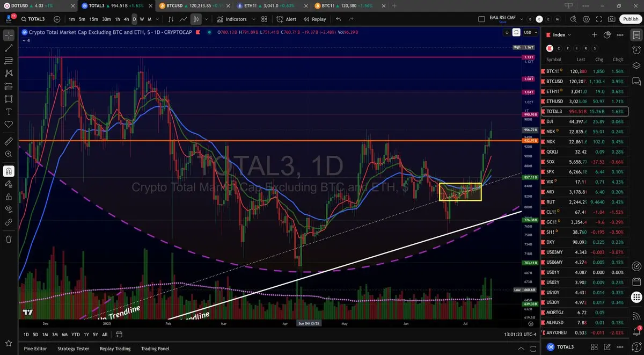Open the patterns drawing tools
This screenshot has width=644, height=355.
pos(9,74)
